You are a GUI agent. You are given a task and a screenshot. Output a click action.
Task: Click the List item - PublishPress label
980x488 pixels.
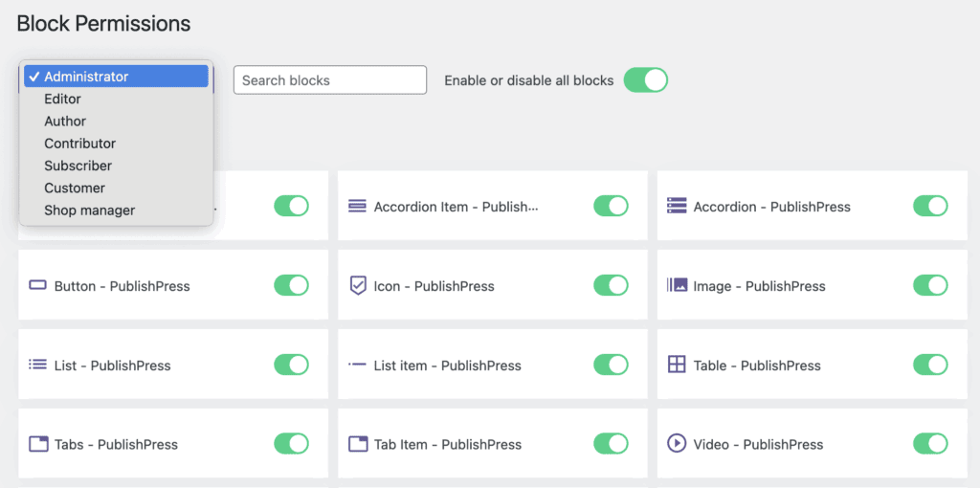448,366
